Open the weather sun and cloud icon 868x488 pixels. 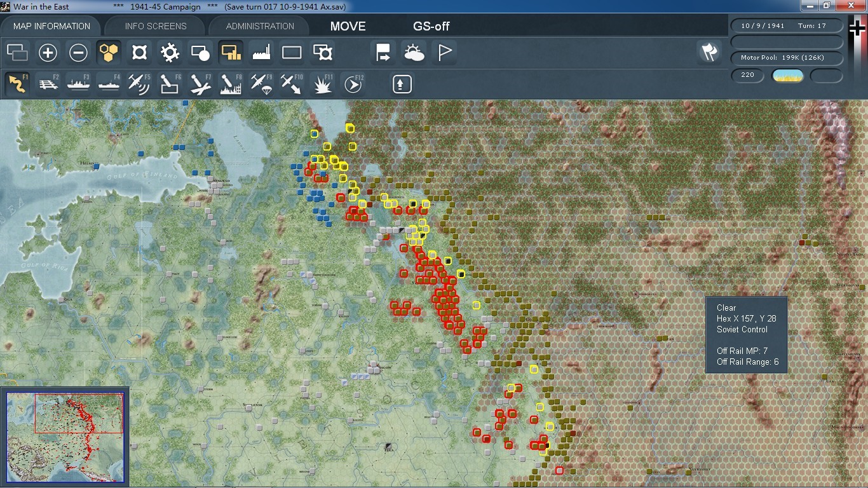click(414, 52)
